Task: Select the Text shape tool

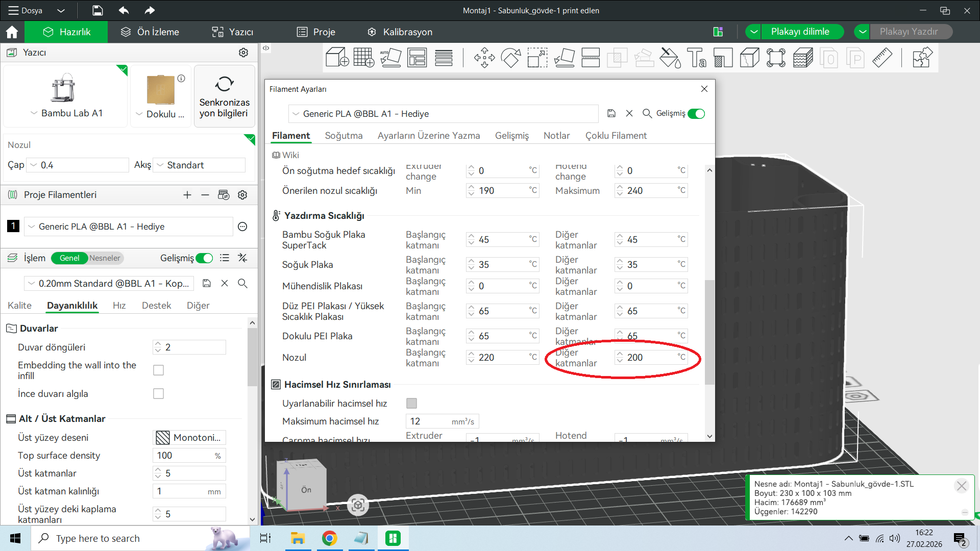Action: (x=696, y=58)
